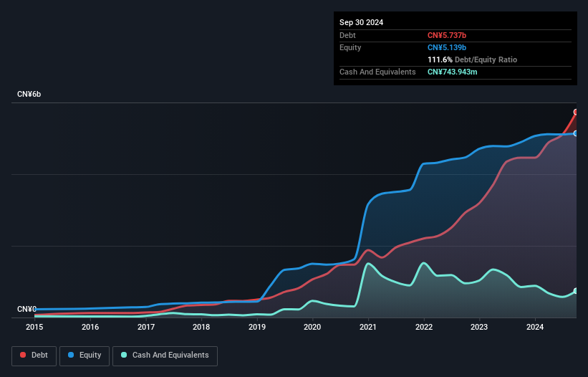This screenshot has height=377, width=588.
Task: Select the 2018 x-axis label
Action: [x=201, y=327]
